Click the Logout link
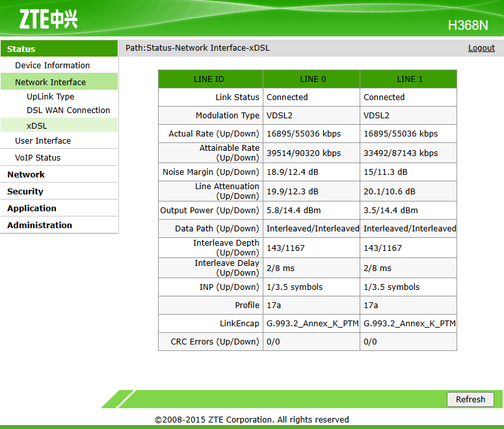The width and height of the screenshot is (504, 429). (481, 48)
